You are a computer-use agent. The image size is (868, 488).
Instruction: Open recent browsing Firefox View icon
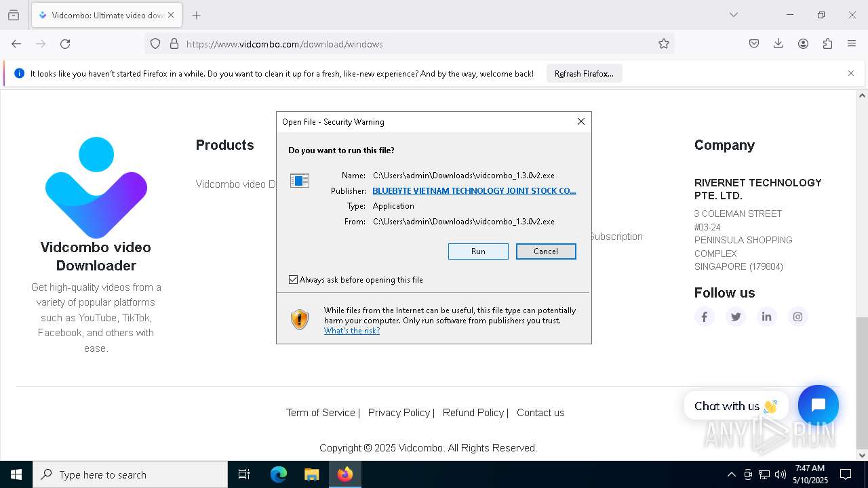(x=14, y=15)
